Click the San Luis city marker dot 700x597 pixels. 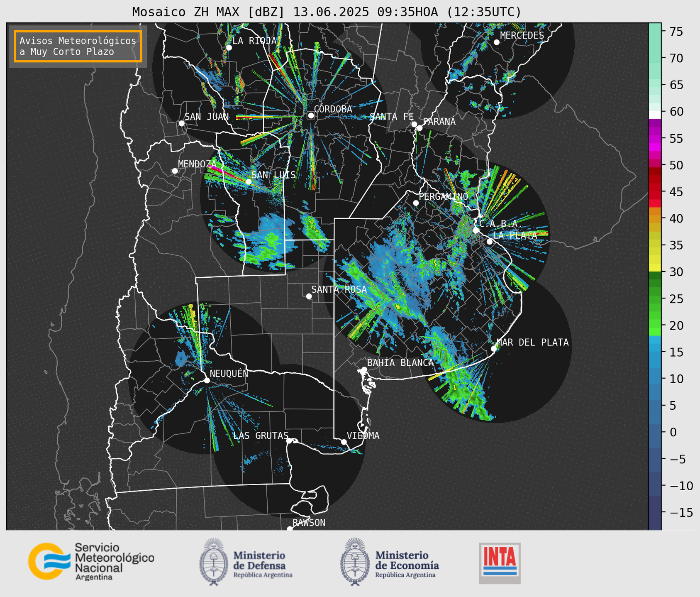click(249, 181)
